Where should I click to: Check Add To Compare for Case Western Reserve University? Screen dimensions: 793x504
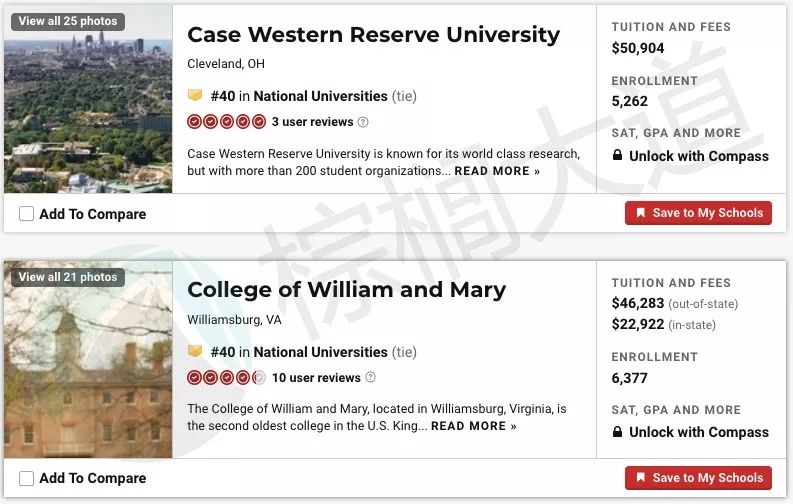(26, 214)
